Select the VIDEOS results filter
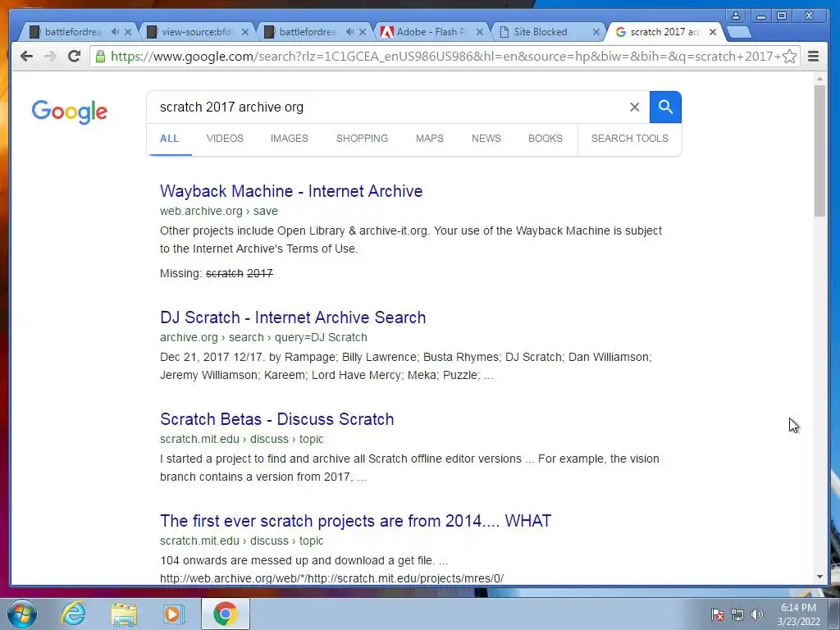Image resolution: width=840 pixels, height=630 pixels. (225, 138)
